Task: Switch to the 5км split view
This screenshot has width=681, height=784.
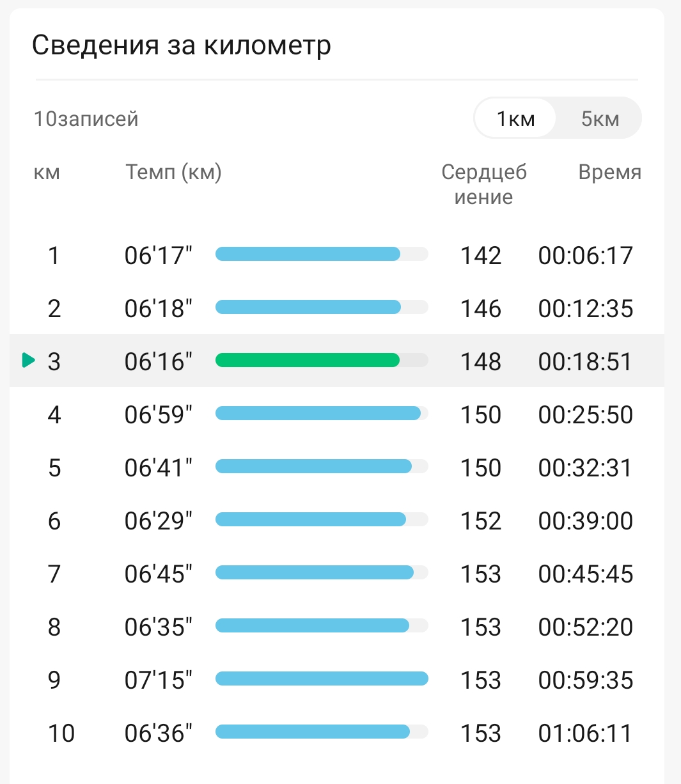Action: point(599,118)
